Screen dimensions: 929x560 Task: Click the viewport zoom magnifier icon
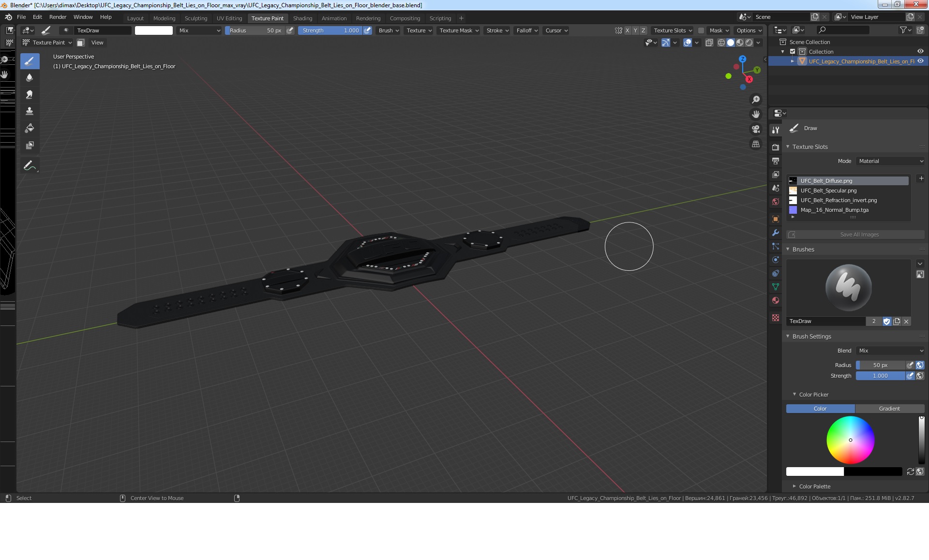click(x=755, y=100)
